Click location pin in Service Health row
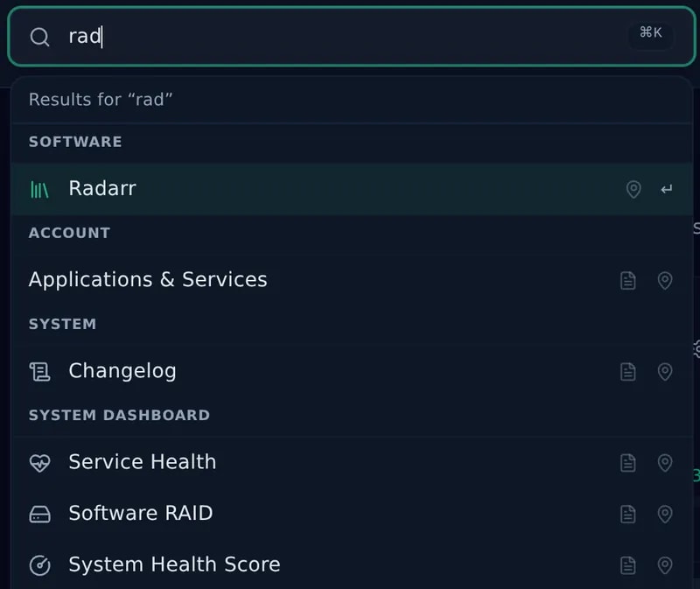700x589 pixels. 665,463
